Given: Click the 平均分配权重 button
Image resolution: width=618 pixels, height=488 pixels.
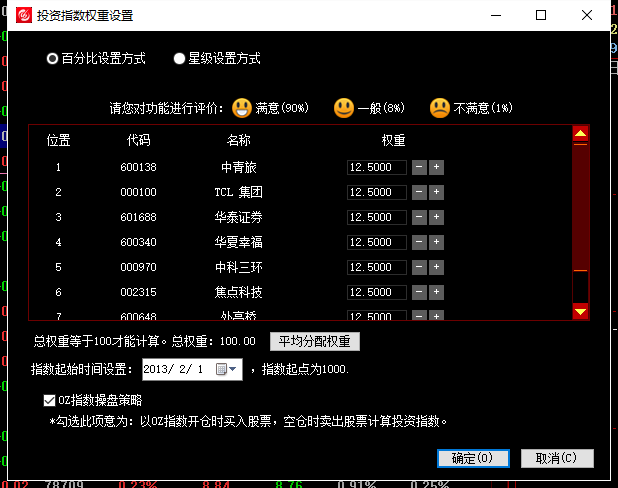Looking at the screenshot, I should click(315, 341).
